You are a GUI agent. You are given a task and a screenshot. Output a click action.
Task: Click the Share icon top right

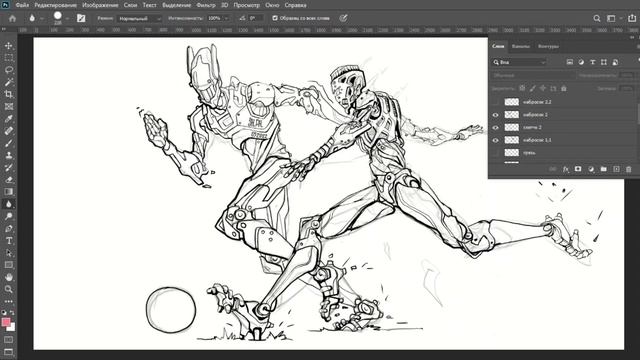[x=632, y=18]
